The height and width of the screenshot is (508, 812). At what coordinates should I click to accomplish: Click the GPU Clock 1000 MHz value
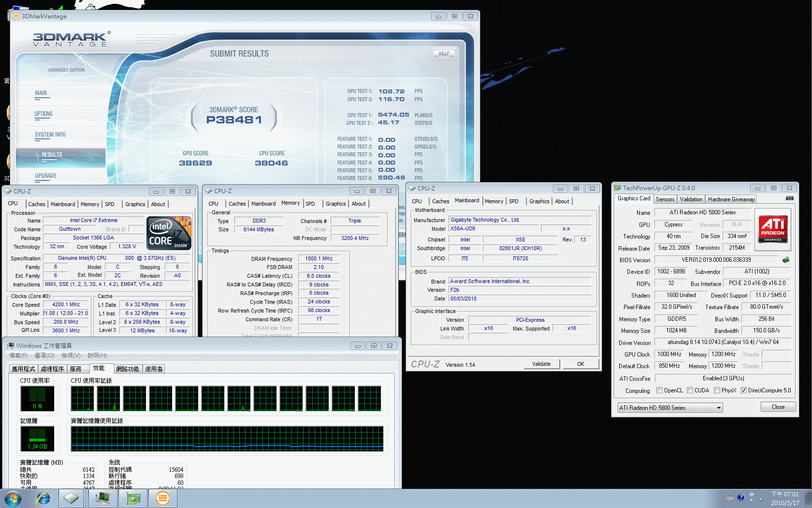669,354
